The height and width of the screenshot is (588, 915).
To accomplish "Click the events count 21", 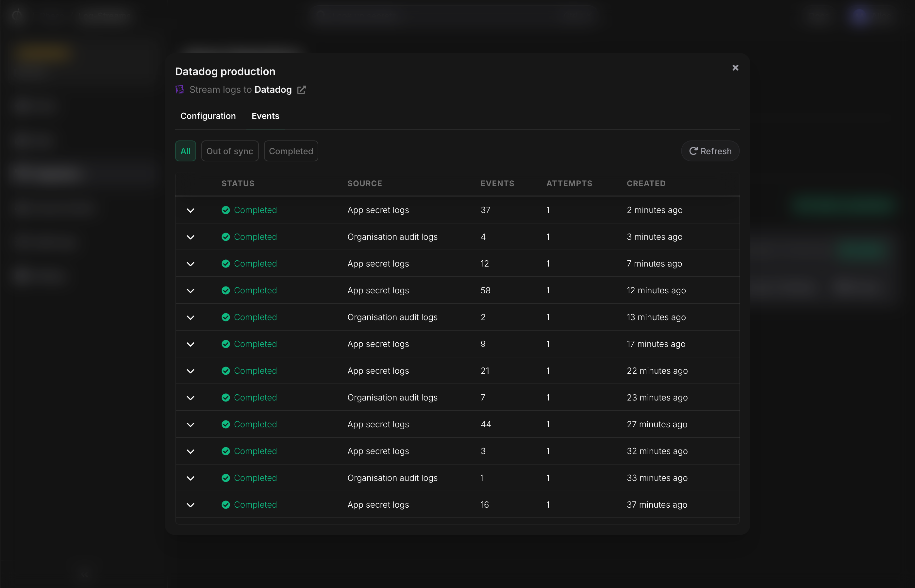I will (x=485, y=370).
